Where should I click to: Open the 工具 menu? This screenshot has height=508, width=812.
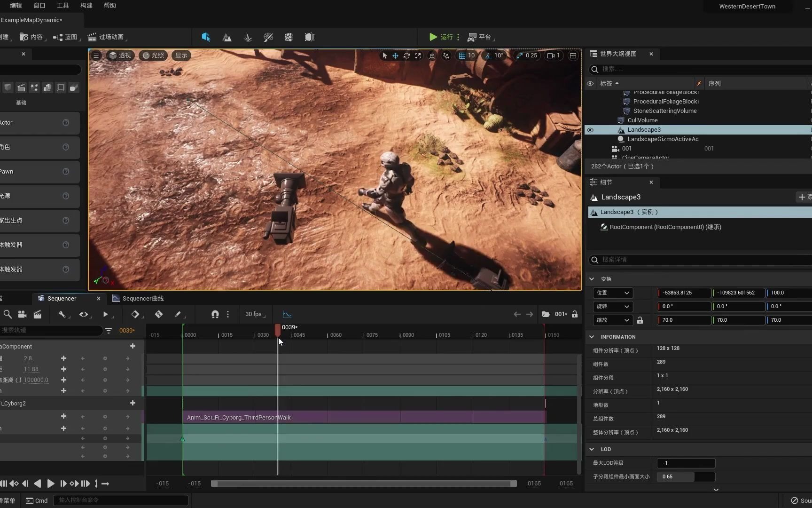tap(63, 6)
